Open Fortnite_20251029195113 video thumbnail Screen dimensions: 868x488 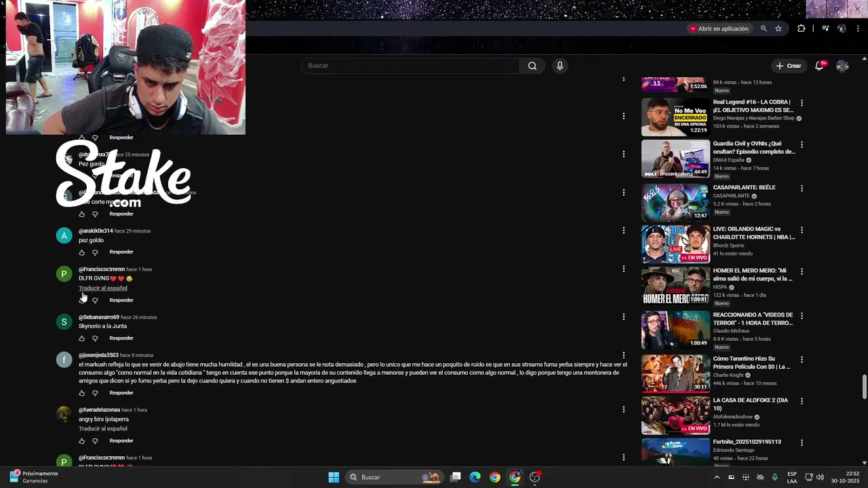pyautogui.click(x=675, y=451)
